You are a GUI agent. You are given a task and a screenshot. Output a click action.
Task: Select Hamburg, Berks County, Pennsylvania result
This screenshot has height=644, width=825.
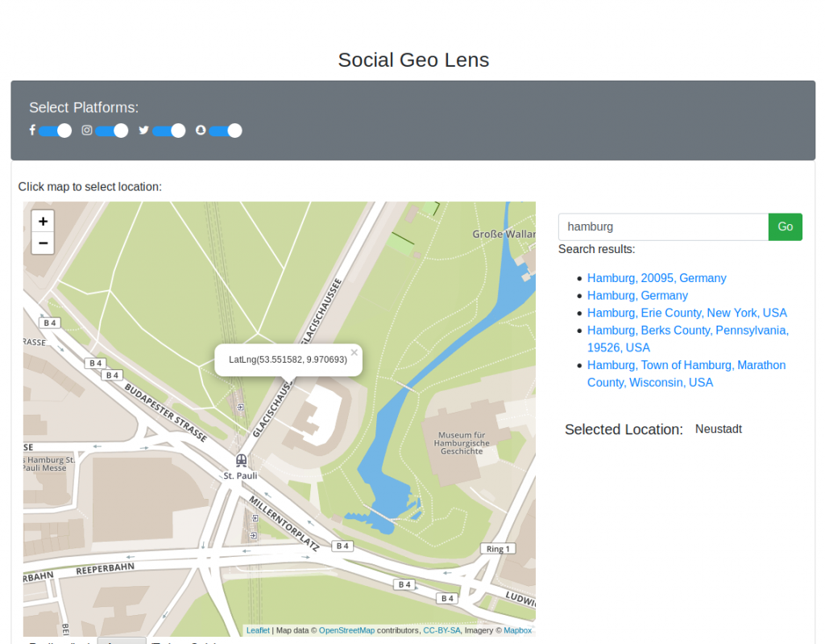(688, 339)
